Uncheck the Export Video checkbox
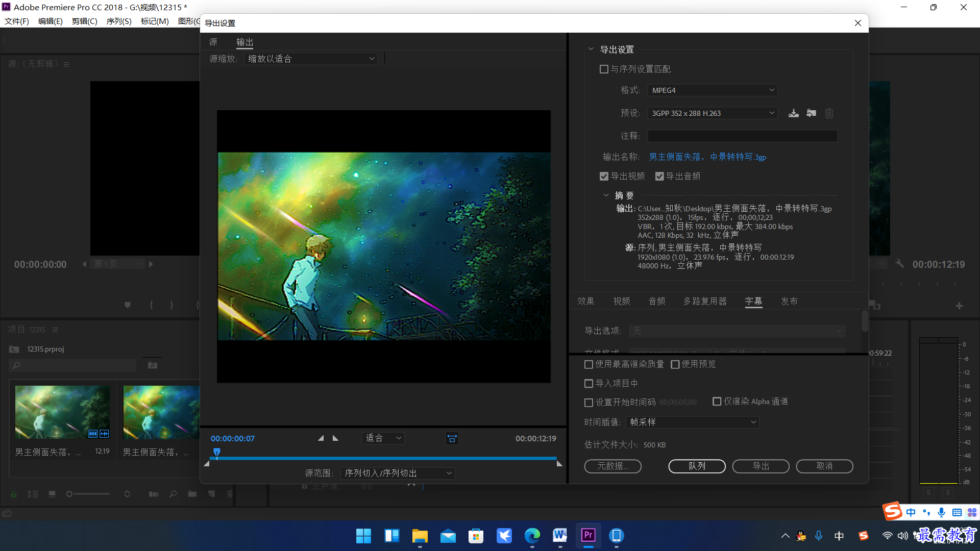 click(604, 176)
